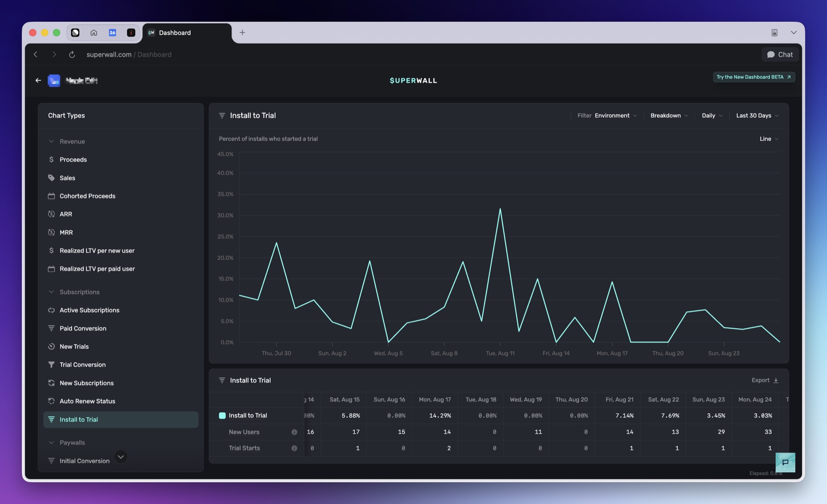Click the Trial Starts info icon
Image resolution: width=827 pixels, height=504 pixels.
pos(294,448)
